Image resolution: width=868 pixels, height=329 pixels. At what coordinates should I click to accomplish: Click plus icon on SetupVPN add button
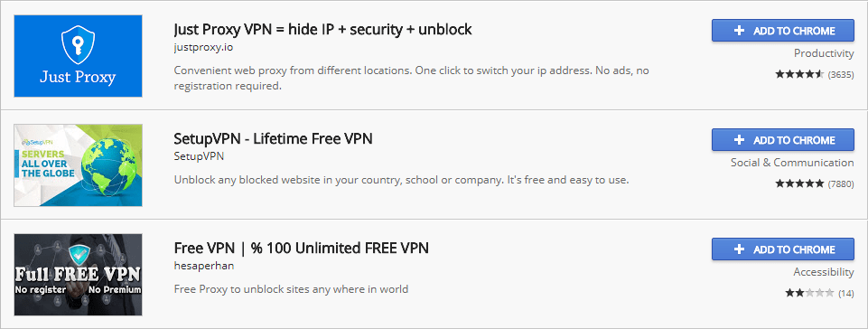pyautogui.click(x=739, y=140)
